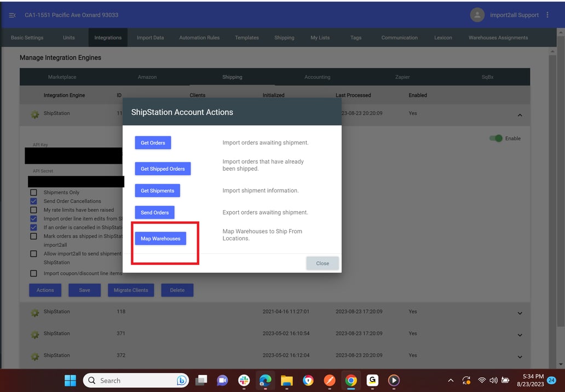Click the Save button
Viewport: 565px width, 392px height.
click(84, 290)
